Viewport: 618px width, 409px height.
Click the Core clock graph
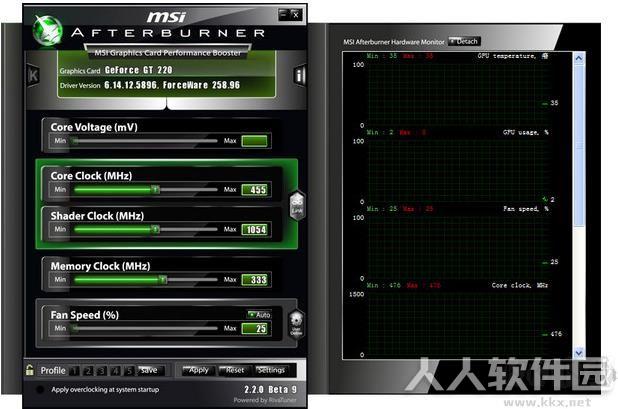click(457, 324)
